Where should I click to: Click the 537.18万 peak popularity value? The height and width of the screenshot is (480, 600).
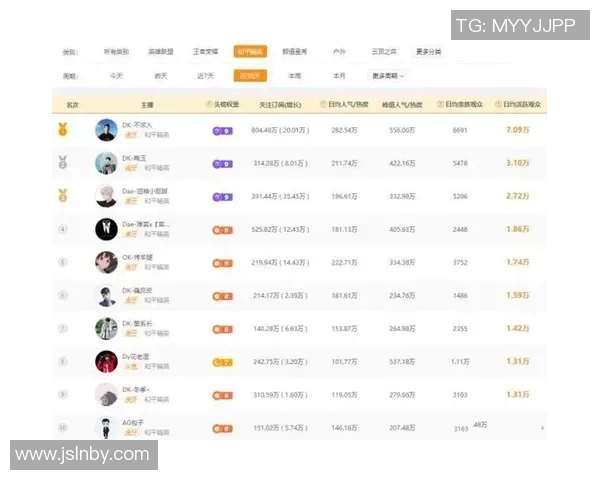pyautogui.click(x=402, y=361)
